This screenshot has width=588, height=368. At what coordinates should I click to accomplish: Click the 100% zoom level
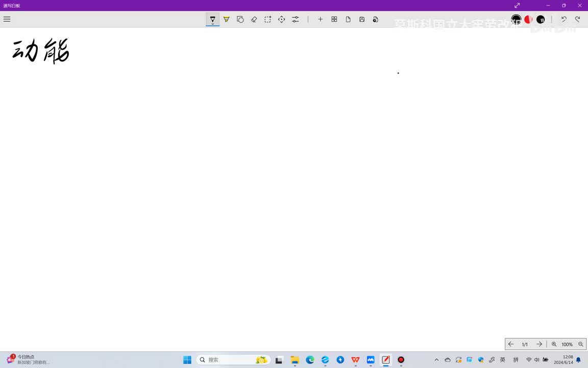point(567,344)
